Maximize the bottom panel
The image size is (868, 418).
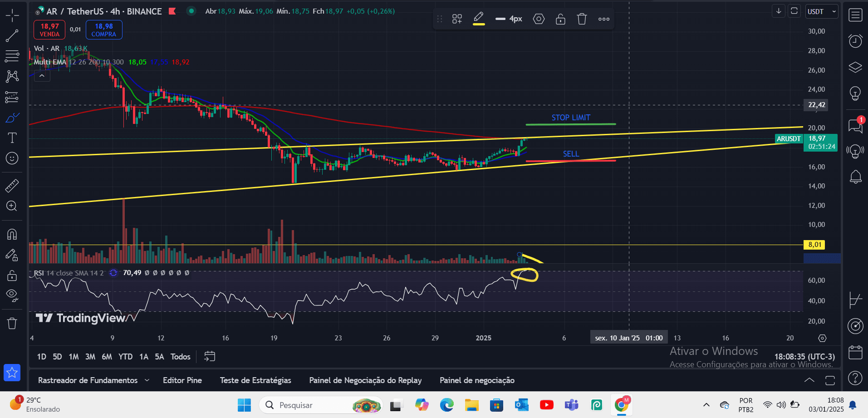click(830, 380)
